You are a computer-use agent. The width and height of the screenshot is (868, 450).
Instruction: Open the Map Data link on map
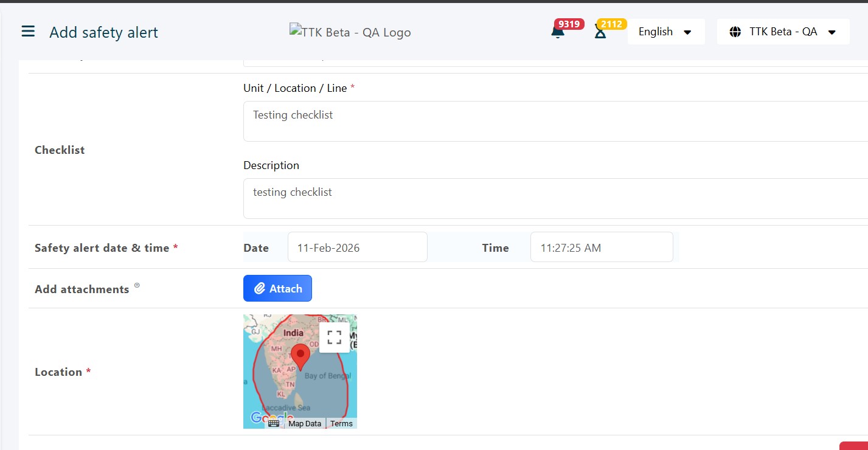click(304, 423)
